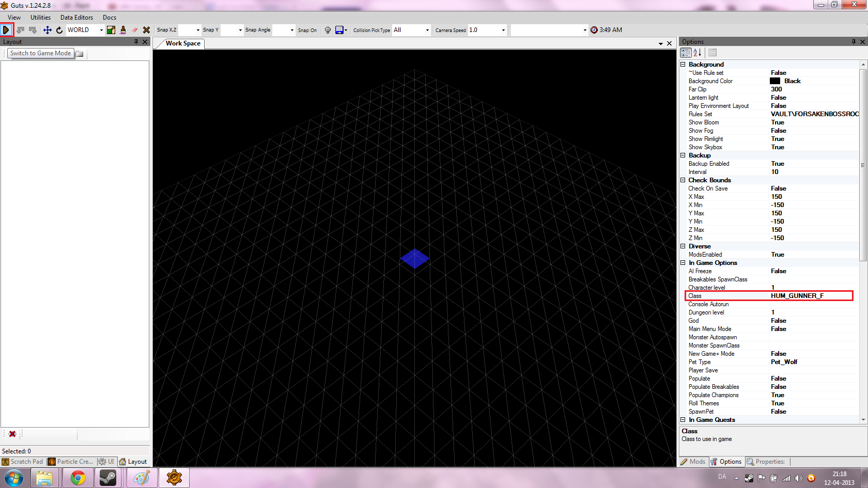Screen dimensions: 868x488
Task: Switch to the Layout tab
Action: [133, 462]
